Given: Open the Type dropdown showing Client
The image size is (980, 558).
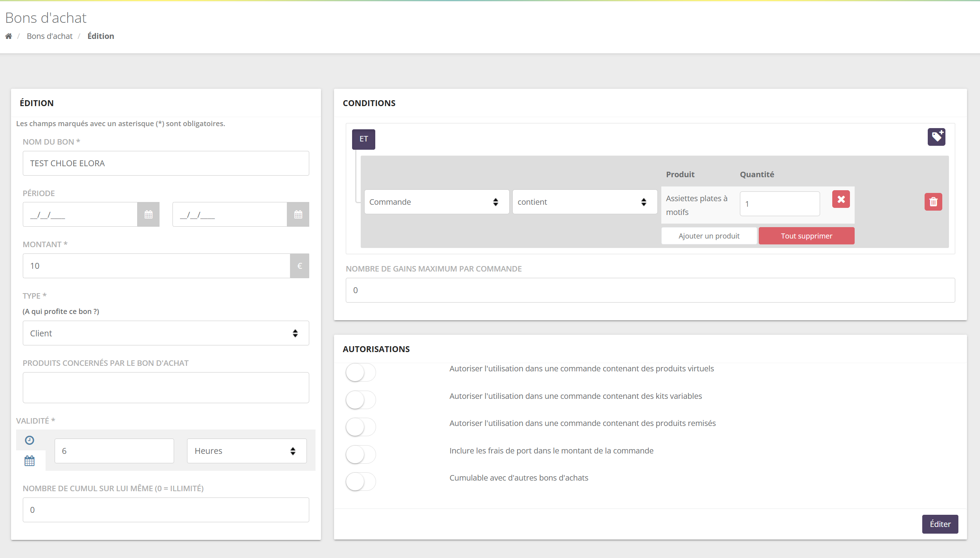Looking at the screenshot, I should (x=166, y=333).
